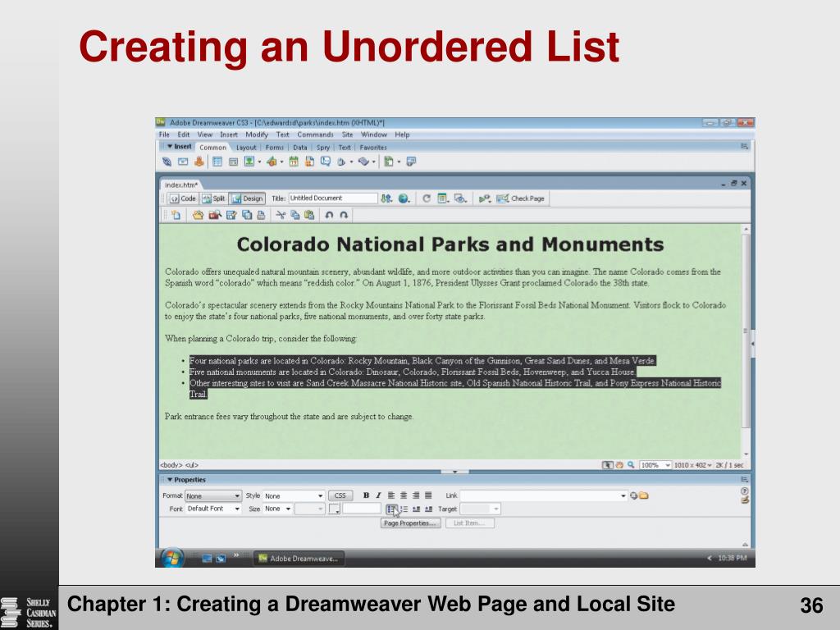The height and width of the screenshot is (630, 840).
Task: Click Point to File icon beside Link
Action: pos(634,495)
